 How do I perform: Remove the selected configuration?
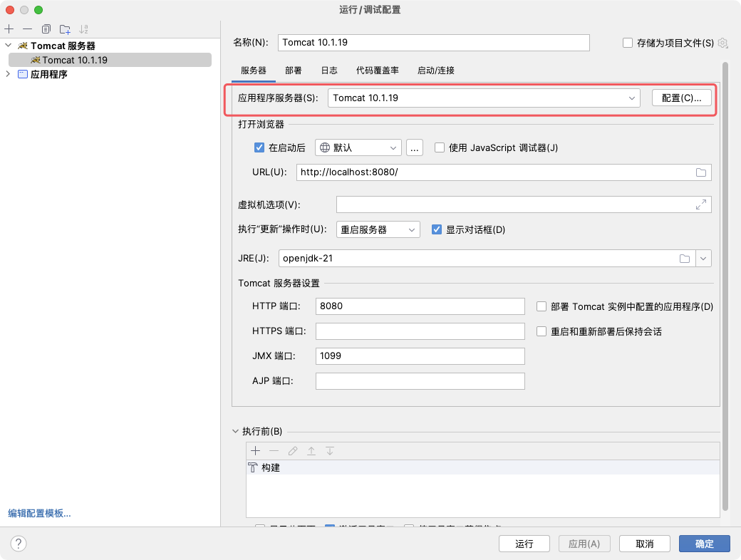27,29
